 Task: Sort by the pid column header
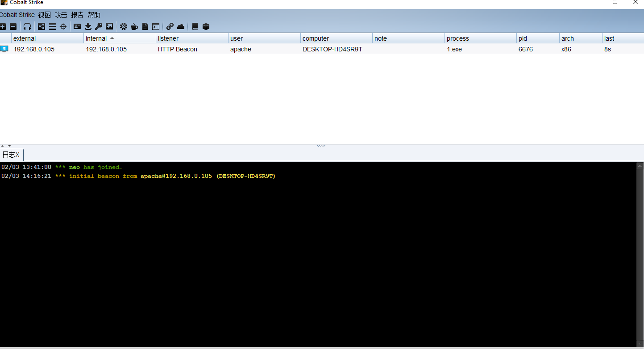click(538, 38)
